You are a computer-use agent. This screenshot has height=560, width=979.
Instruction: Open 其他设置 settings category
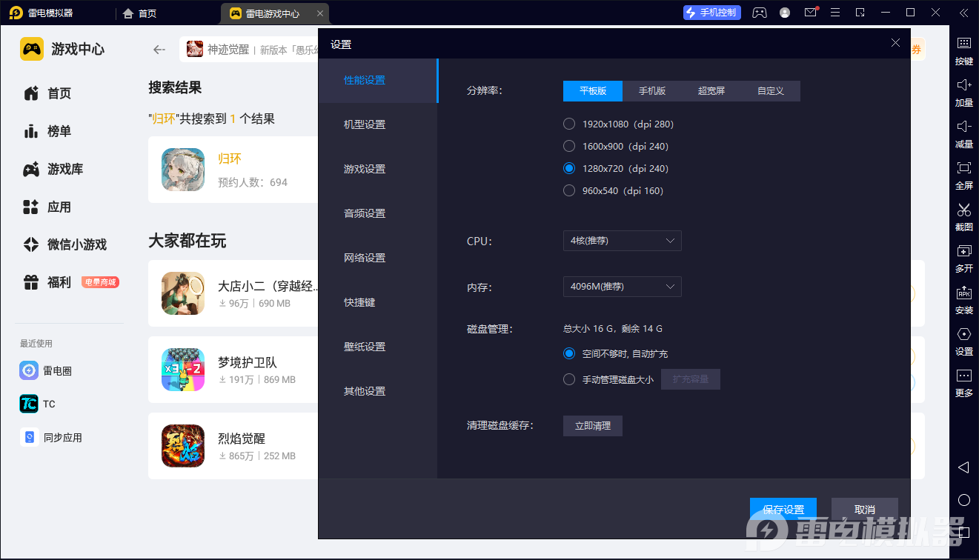(x=378, y=391)
